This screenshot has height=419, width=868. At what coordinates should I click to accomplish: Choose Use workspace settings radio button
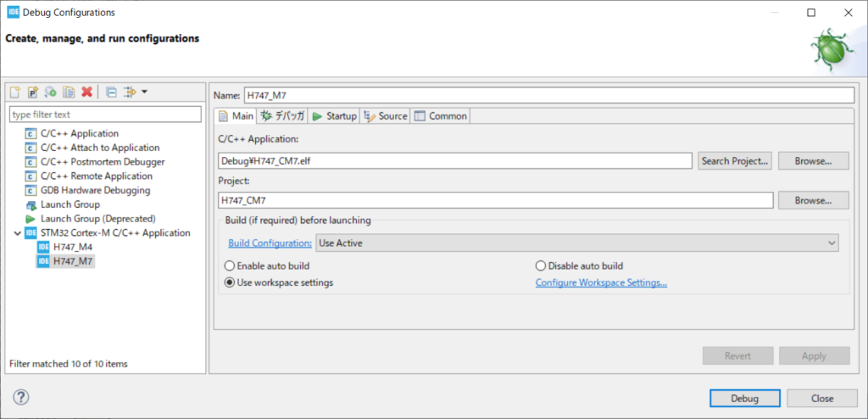(230, 282)
